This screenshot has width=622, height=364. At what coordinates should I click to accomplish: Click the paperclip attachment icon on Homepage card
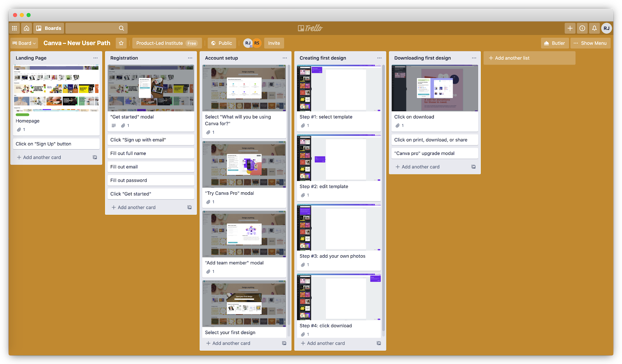point(20,129)
